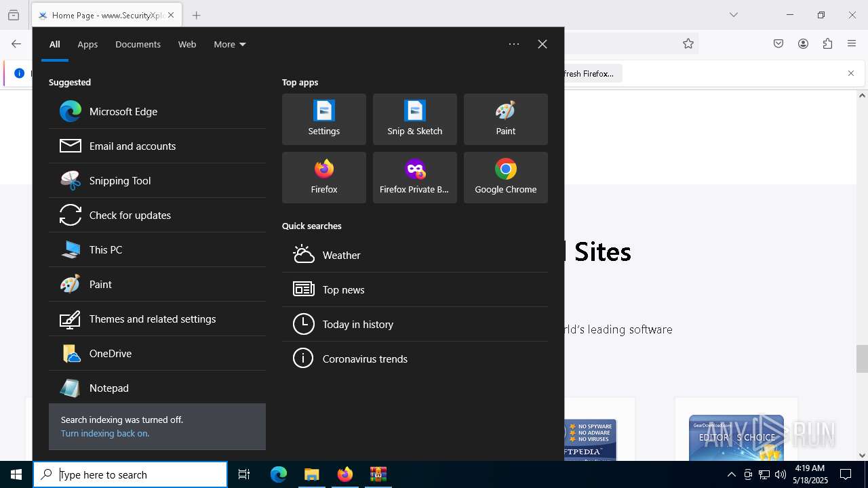Open This PC from suggestions
Screen dimensions: 868x488
point(157,249)
